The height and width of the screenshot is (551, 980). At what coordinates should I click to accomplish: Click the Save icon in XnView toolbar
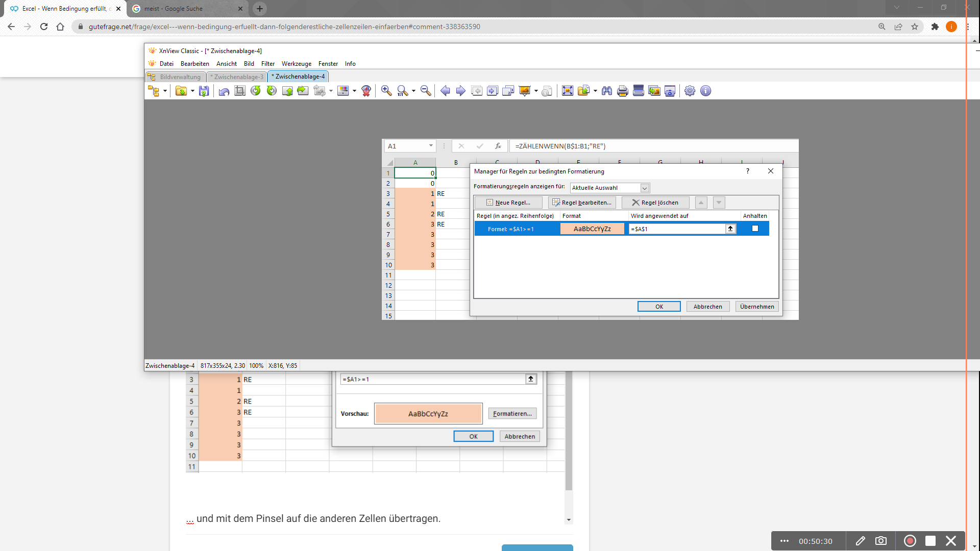(x=204, y=91)
